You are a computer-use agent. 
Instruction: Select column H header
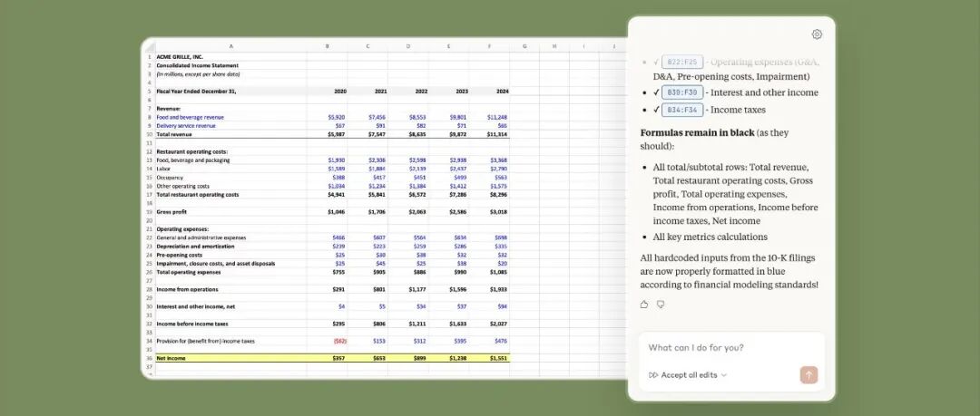click(554, 46)
